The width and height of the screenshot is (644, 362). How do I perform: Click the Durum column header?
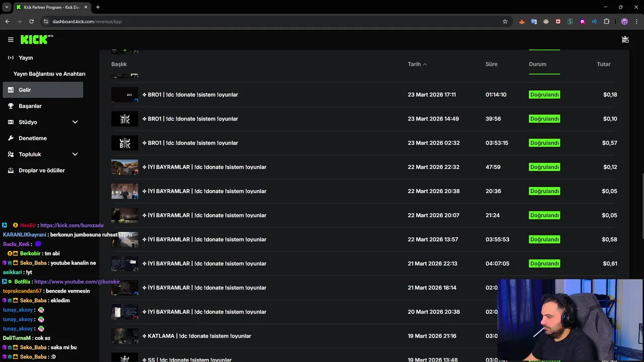tap(537, 64)
